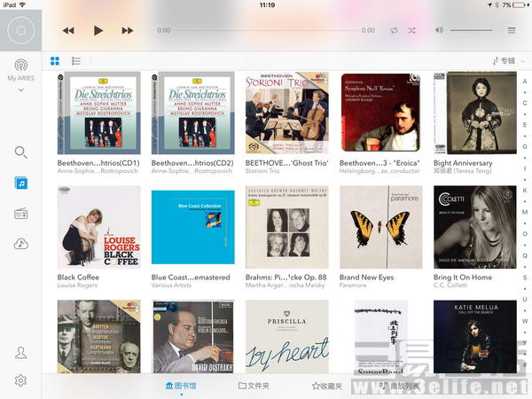
Task: Switch to list view
Action: 76,60
